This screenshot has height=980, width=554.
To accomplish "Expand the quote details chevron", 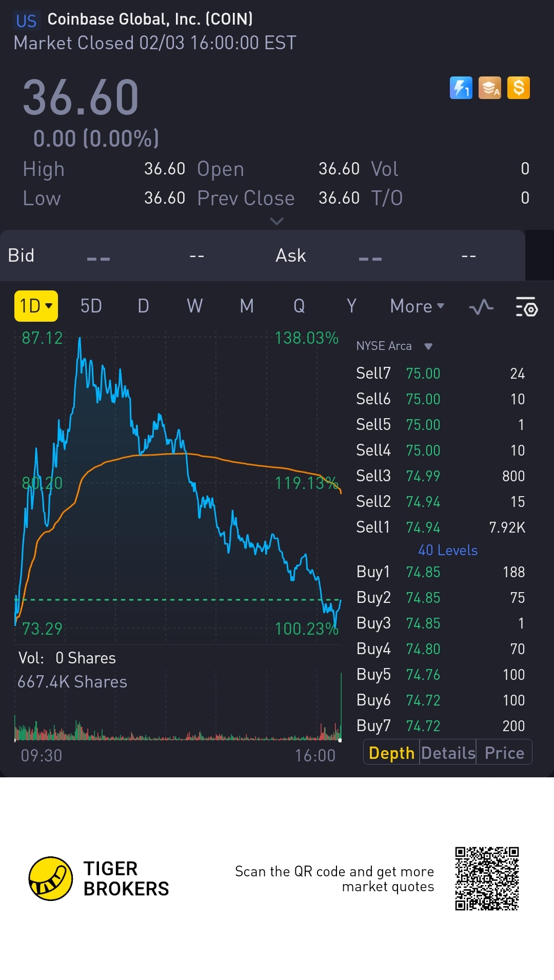I will 276,221.
